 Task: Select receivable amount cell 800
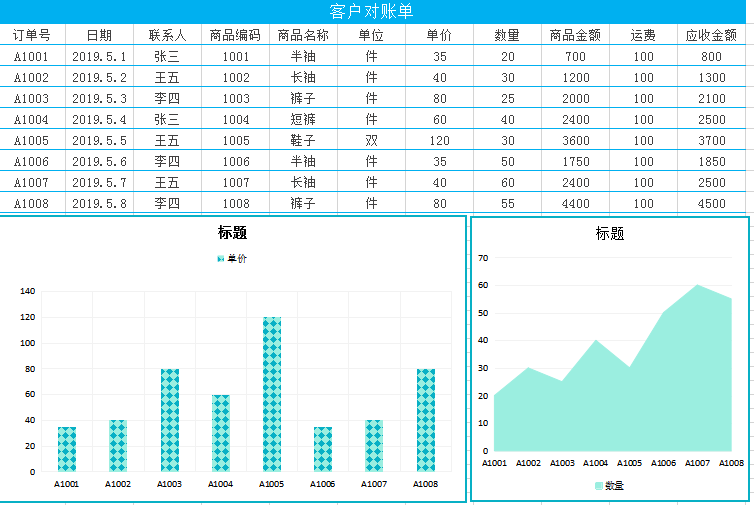point(711,56)
